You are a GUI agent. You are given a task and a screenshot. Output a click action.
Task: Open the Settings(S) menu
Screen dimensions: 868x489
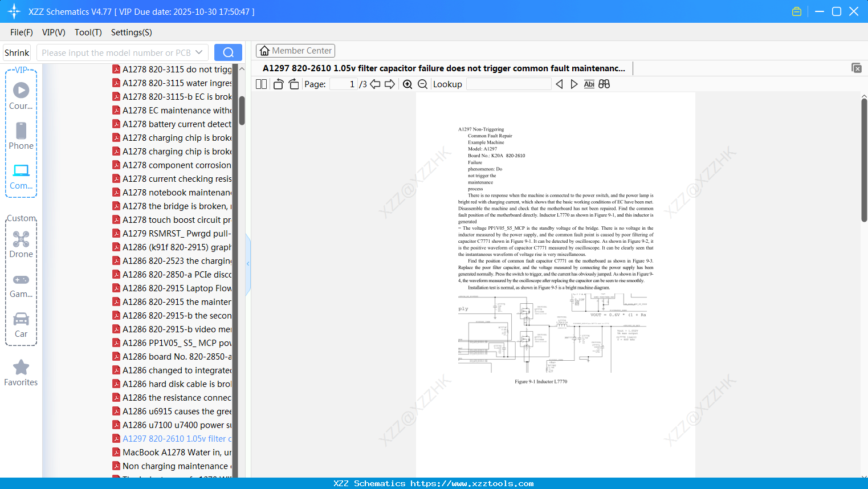(132, 32)
